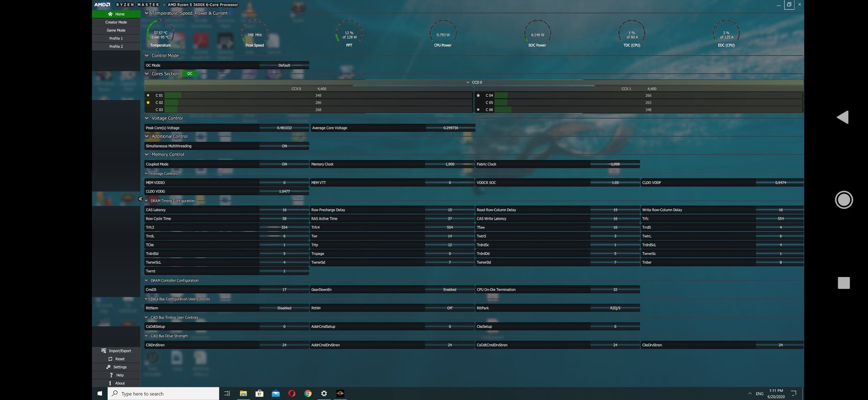Tap the Android home circle button
Viewport: 868px width, 400px height.
[844, 200]
